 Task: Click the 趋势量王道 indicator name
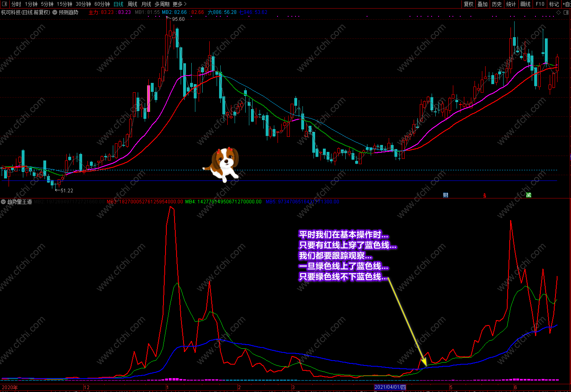[19, 202]
